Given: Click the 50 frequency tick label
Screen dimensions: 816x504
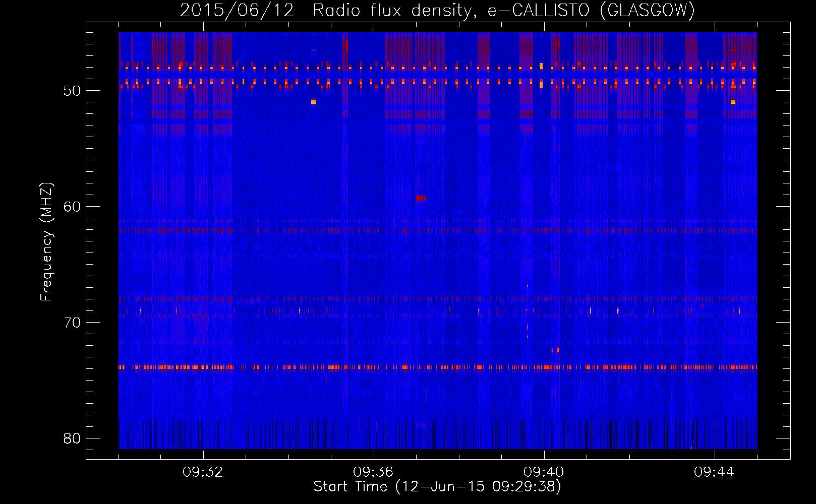Looking at the screenshot, I should [72, 91].
